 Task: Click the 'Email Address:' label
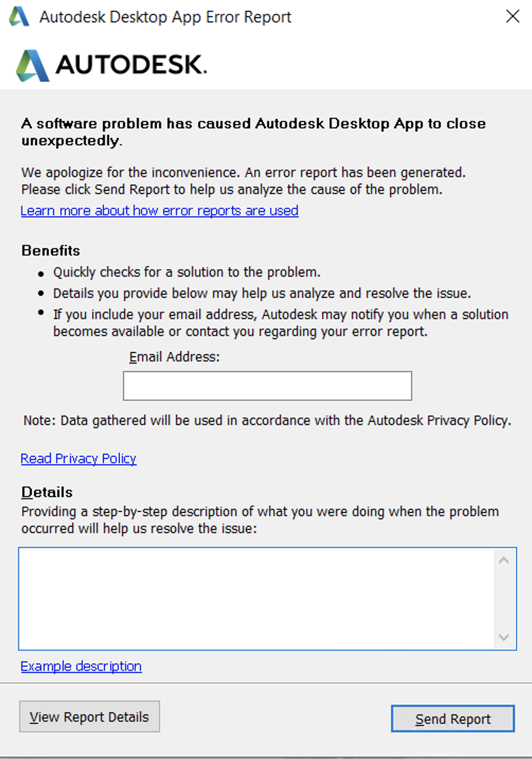[174, 357]
